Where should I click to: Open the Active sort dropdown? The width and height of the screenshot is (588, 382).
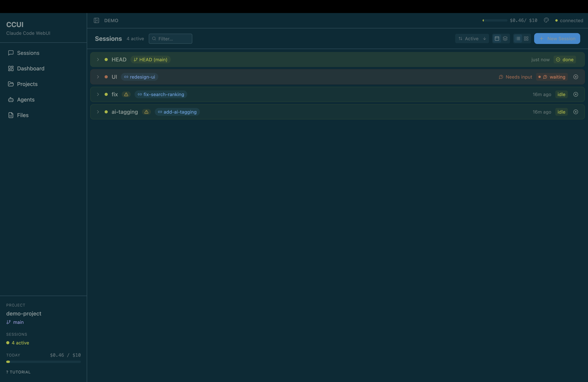click(x=472, y=39)
